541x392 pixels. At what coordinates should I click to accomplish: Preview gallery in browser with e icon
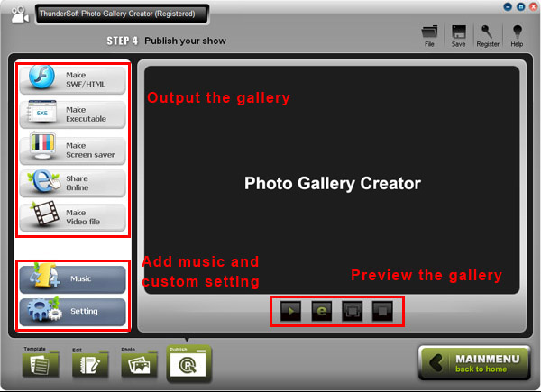321,311
